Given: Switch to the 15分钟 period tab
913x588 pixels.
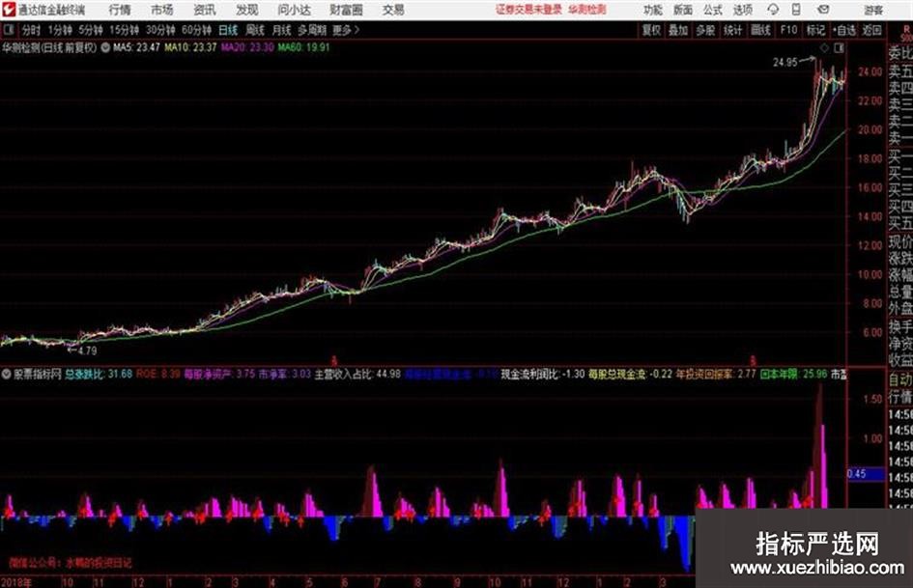Looking at the screenshot, I should [125, 30].
